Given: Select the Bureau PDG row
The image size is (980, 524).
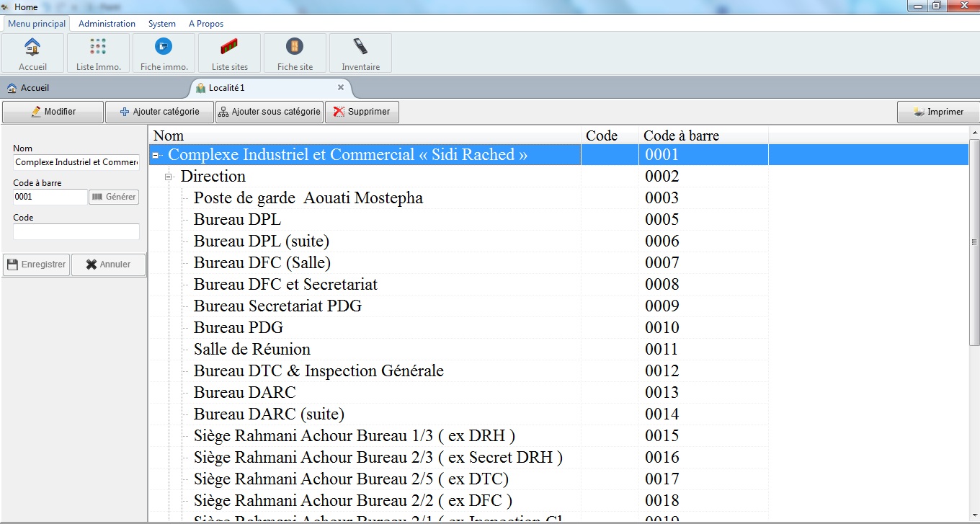Looking at the screenshot, I should (x=239, y=328).
